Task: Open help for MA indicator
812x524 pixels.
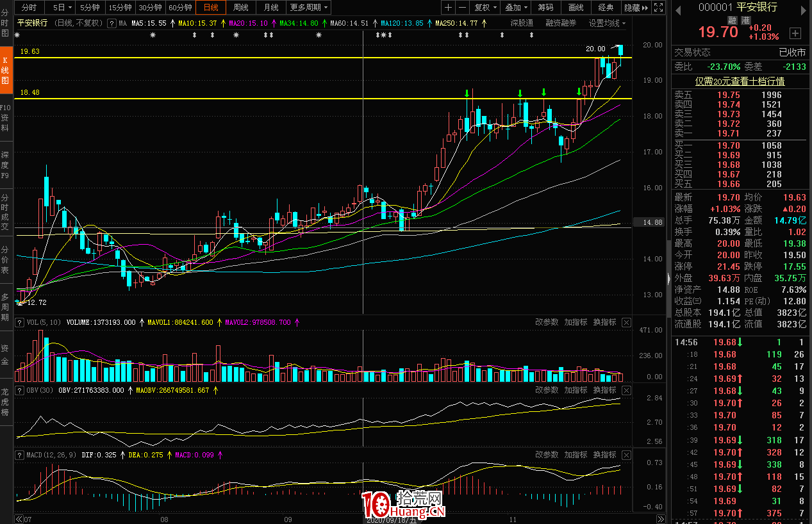Action: click(x=112, y=23)
